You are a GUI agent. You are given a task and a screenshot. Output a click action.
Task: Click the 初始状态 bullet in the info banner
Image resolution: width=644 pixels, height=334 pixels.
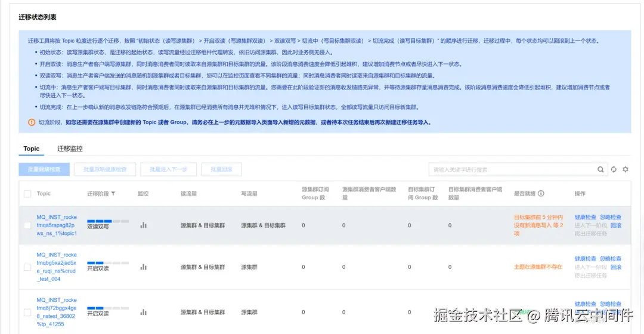(186, 52)
